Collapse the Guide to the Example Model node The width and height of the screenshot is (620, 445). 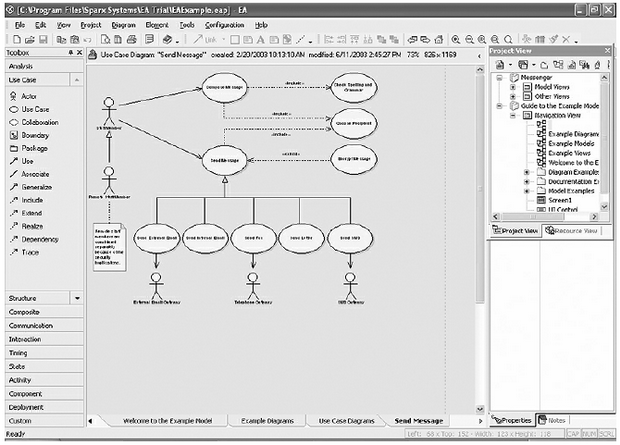(499, 106)
